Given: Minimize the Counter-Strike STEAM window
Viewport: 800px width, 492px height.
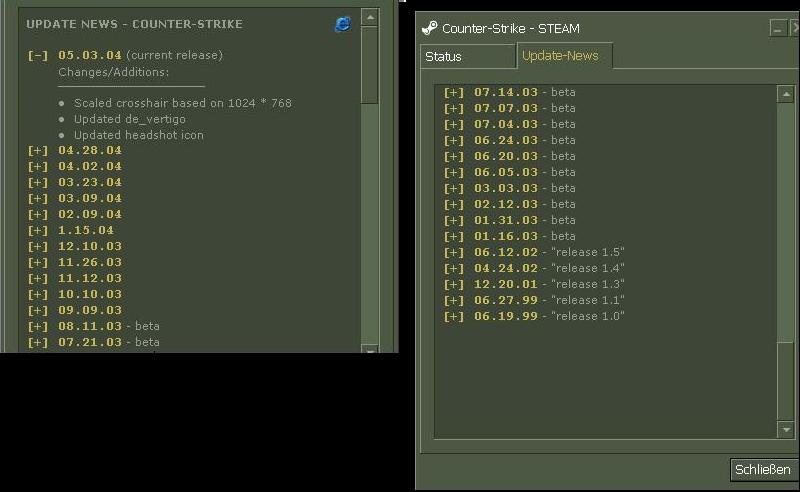Looking at the screenshot, I should pos(778,29).
